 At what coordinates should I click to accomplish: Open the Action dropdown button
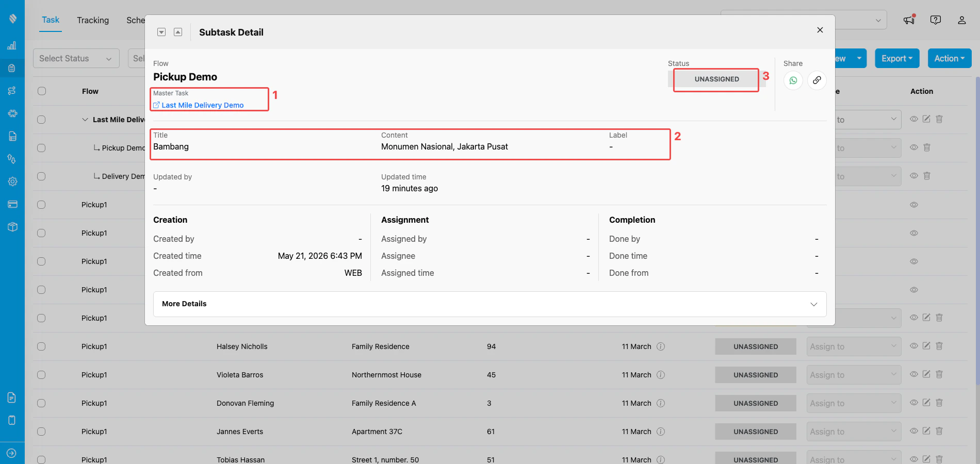949,58
